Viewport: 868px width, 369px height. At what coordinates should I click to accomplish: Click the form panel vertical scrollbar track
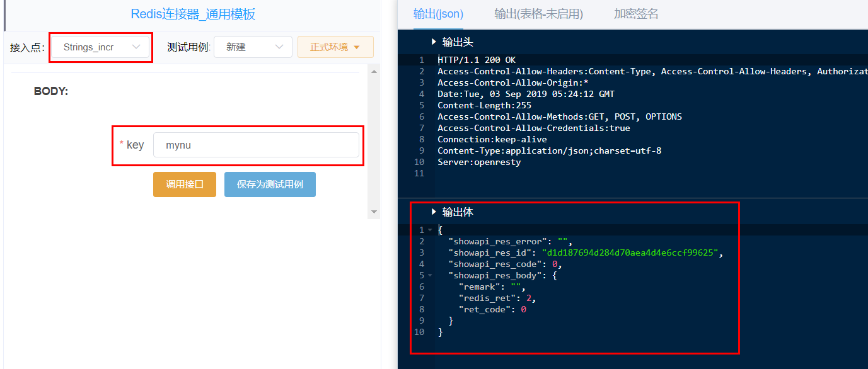(x=374, y=142)
